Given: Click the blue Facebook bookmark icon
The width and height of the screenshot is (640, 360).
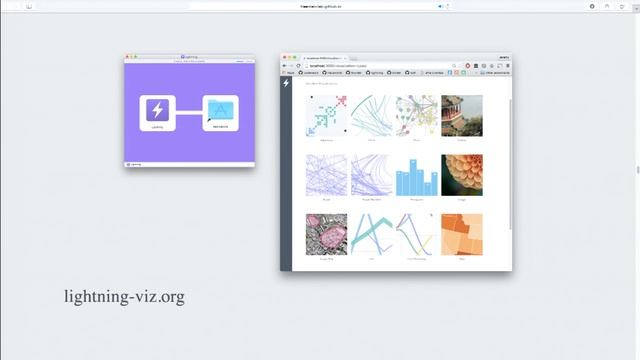Looking at the screenshot, I should point(450,73).
